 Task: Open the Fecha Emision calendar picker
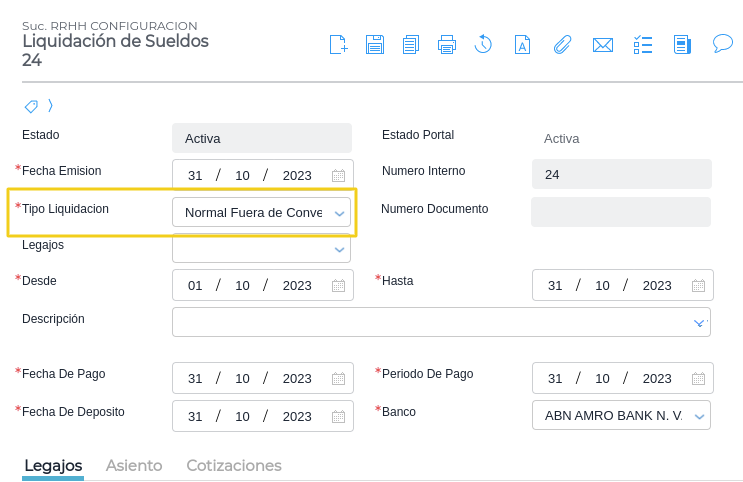tap(339, 176)
